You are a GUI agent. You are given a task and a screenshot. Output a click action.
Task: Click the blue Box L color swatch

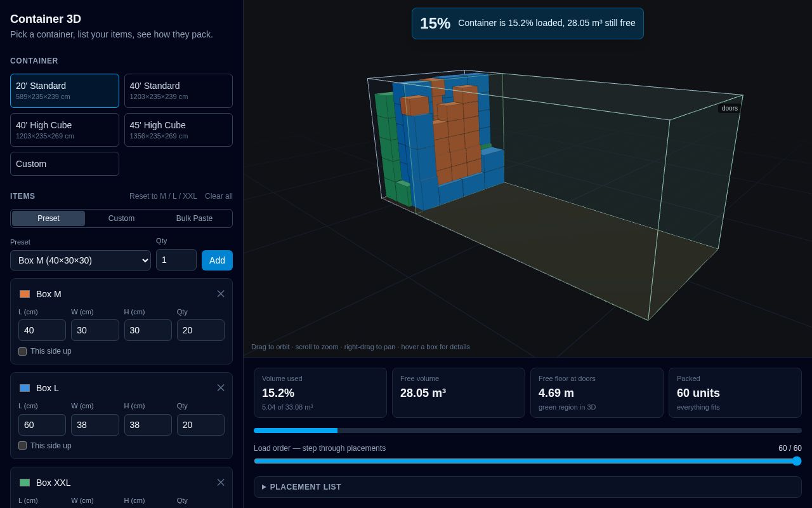click(x=25, y=388)
